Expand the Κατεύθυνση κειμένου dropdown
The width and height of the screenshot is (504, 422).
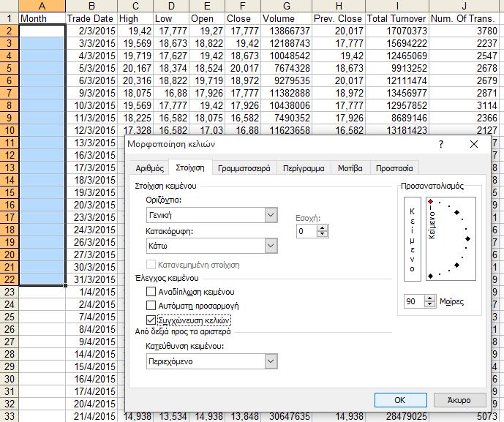pyautogui.click(x=271, y=361)
